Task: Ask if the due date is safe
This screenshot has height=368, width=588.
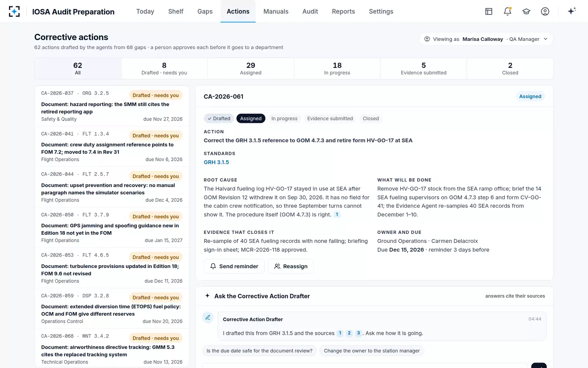Action: pos(259,351)
